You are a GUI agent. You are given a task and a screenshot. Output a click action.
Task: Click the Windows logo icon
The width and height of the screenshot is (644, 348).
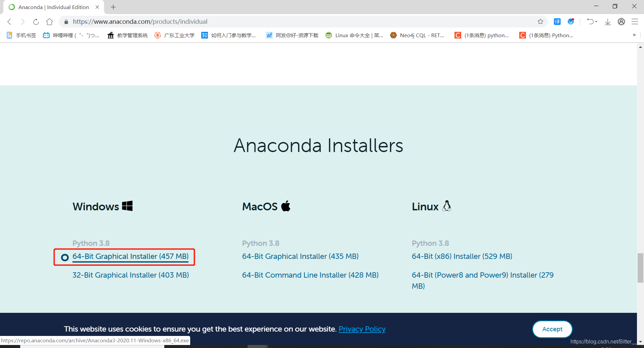coord(127,206)
